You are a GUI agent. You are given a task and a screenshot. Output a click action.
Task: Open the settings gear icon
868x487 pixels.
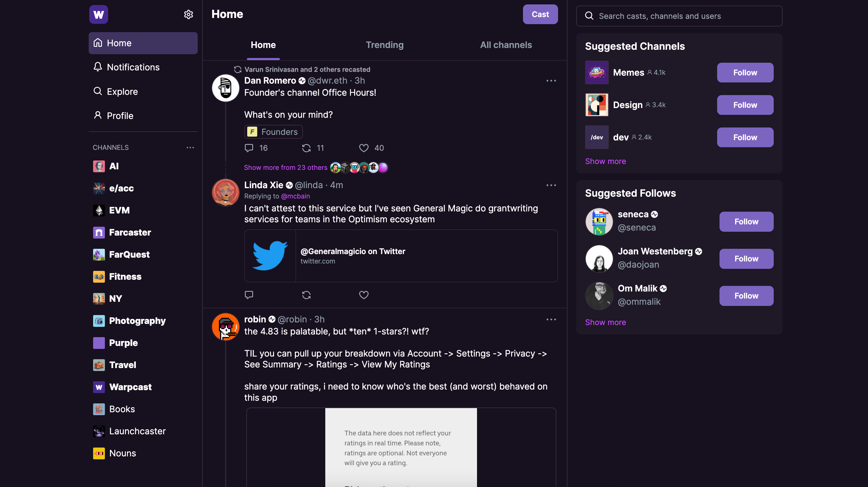point(189,14)
